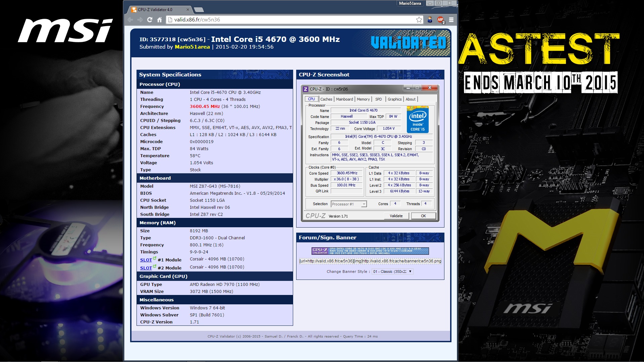Click the Mainboard tab in CPU-Z screenshot

pos(344,99)
